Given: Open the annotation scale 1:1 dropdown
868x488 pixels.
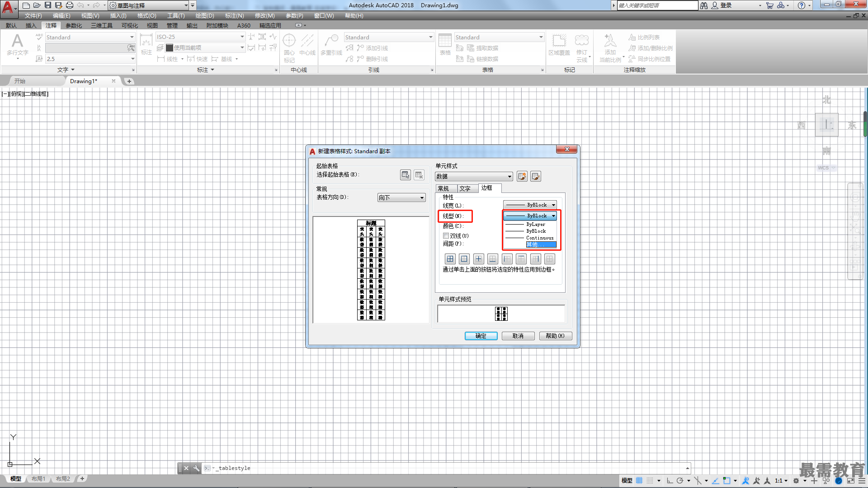Looking at the screenshot, I should (781, 481).
